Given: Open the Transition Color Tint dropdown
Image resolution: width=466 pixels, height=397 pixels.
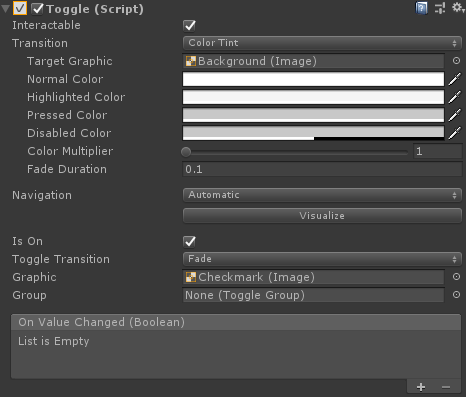Looking at the screenshot, I should pos(322,43).
